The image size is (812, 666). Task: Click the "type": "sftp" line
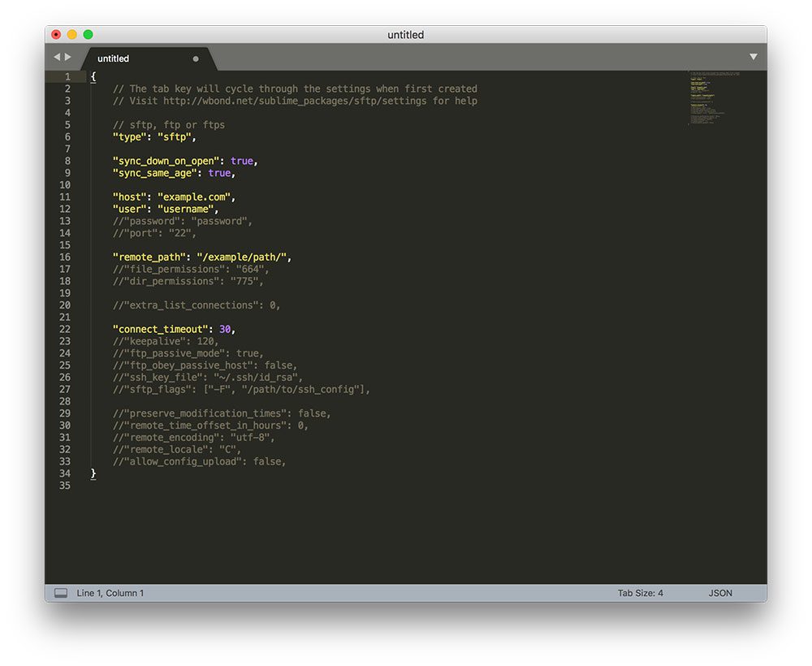pyautogui.click(x=154, y=136)
